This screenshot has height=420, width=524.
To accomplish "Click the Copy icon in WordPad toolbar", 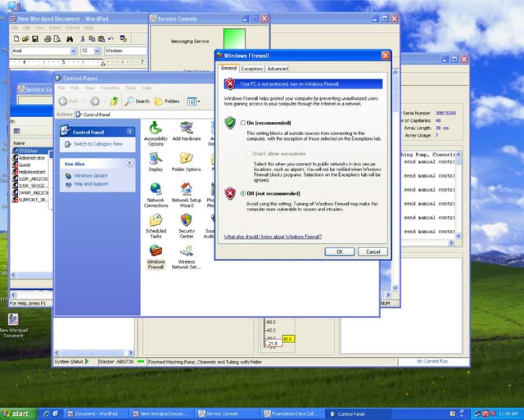I will (92, 39).
